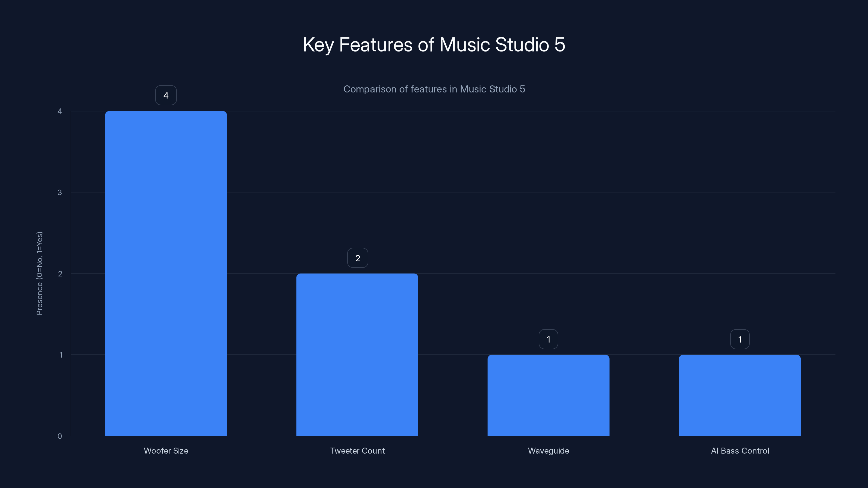
Task: Click the subtitle Comparison of features
Action: pyautogui.click(x=434, y=89)
